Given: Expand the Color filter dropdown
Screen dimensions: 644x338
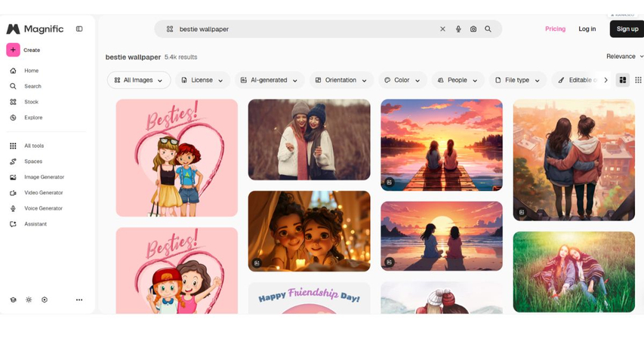Looking at the screenshot, I should pos(402,80).
